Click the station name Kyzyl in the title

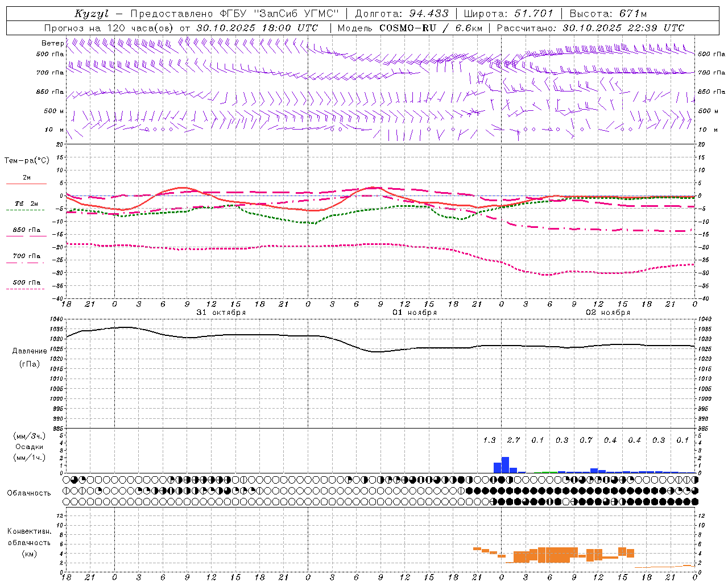(92, 14)
